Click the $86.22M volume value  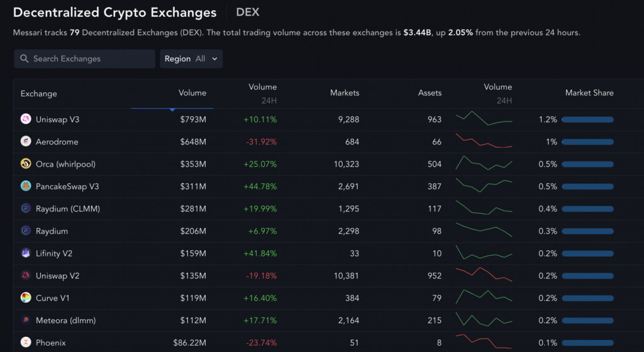click(x=189, y=343)
